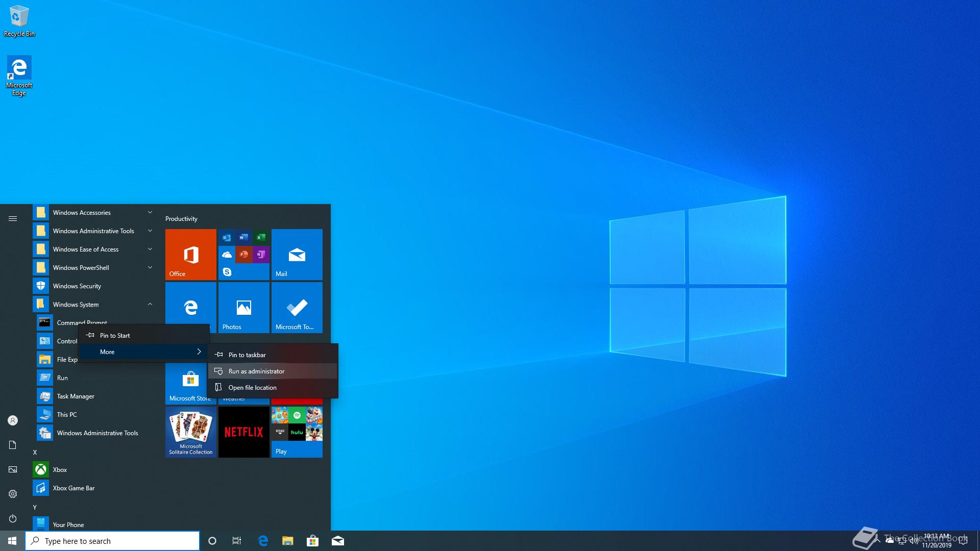Click the X letter group header
This screenshot has height=551, width=980.
click(x=35, y=453)
